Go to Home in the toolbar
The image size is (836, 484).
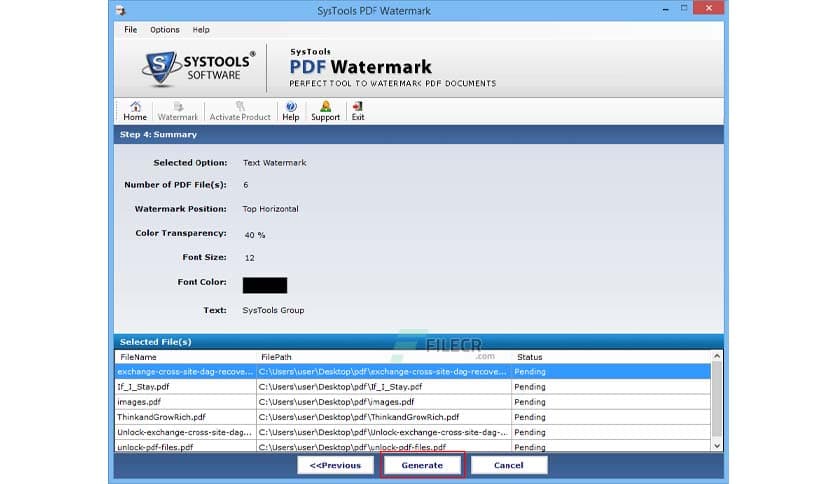pos(135,111)
